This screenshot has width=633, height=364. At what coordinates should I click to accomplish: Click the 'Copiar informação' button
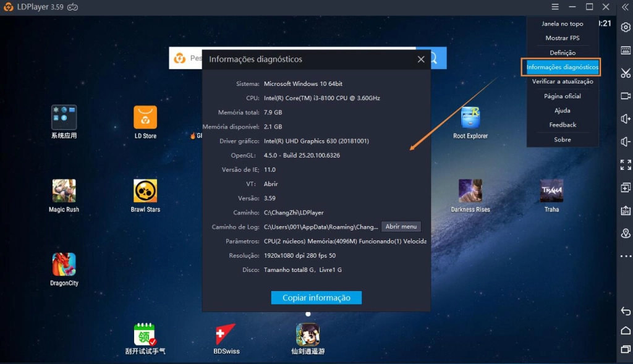(316, 297)
